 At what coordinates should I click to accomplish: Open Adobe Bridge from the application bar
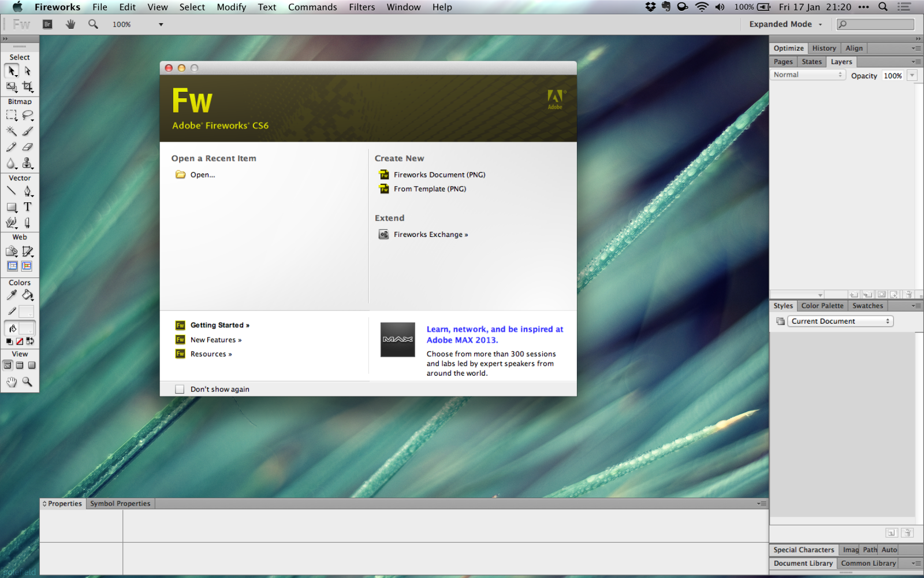click(x=47, y=24)
